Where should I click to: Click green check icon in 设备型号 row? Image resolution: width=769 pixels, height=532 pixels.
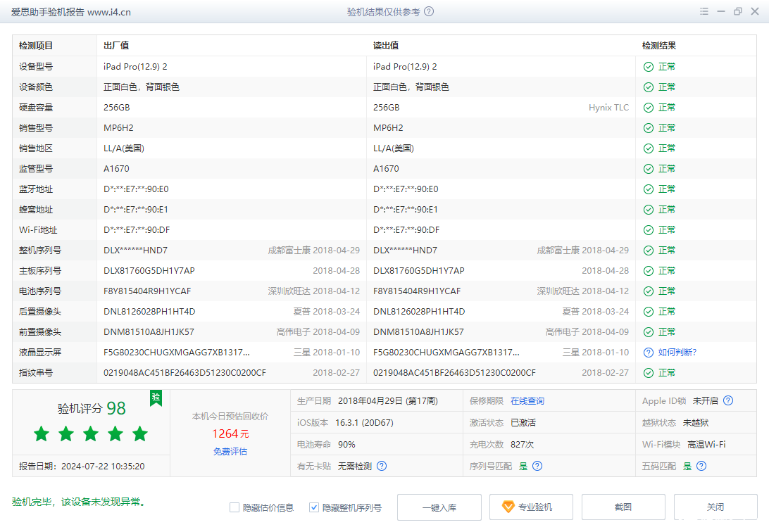tap(649, 67)
